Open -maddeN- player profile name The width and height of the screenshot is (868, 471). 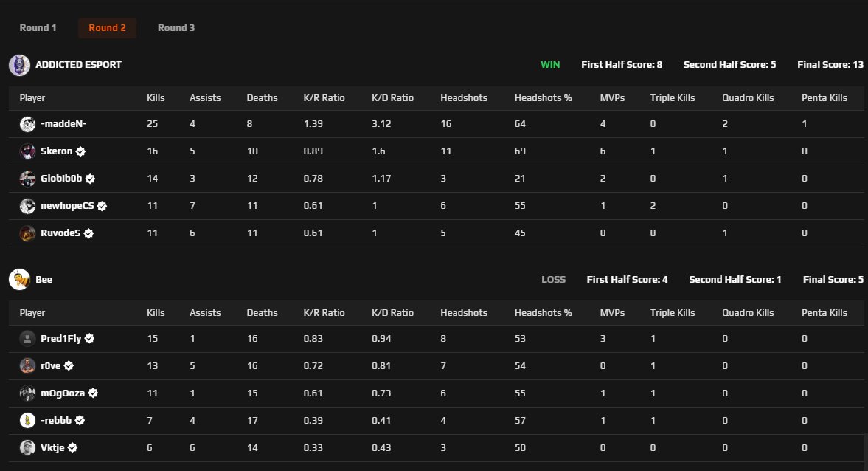(x=63, y=124)
